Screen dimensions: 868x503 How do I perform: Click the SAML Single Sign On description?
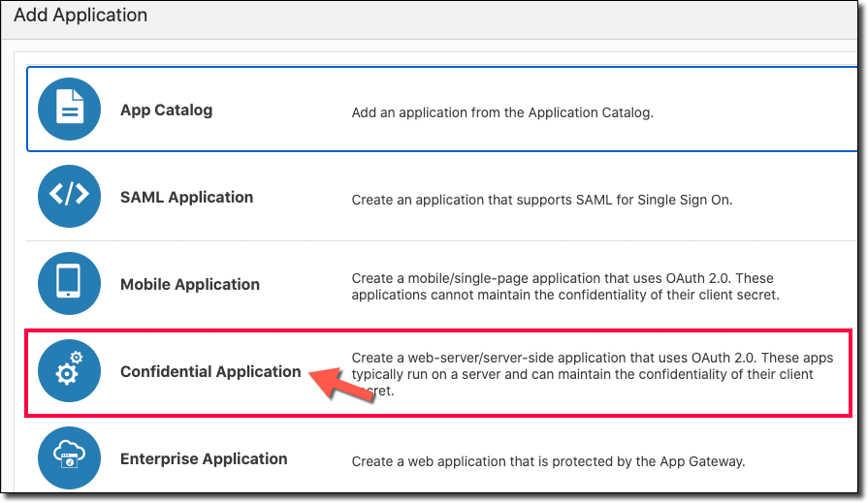coord(541,201)
